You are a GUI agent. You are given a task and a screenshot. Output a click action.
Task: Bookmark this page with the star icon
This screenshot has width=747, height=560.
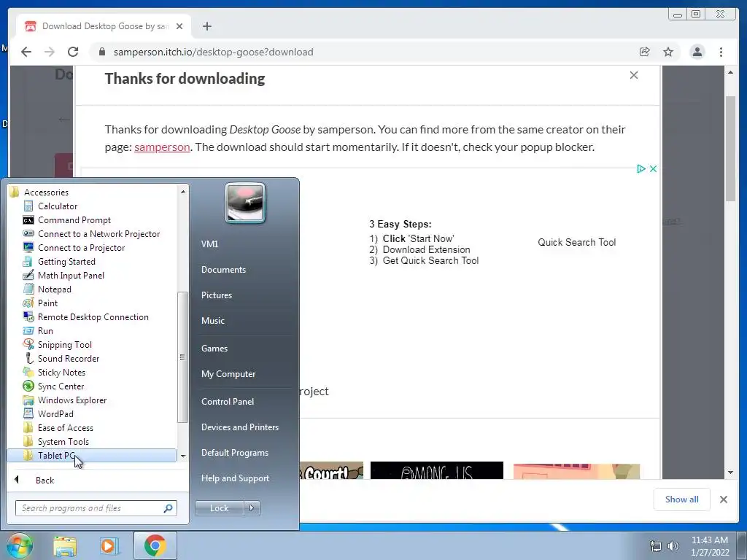668,52
